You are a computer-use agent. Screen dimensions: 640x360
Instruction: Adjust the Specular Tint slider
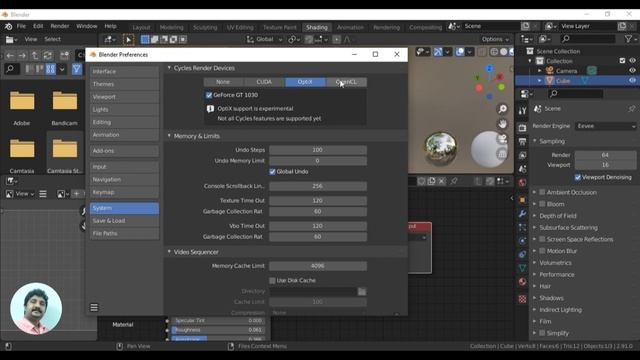[218, 321]
